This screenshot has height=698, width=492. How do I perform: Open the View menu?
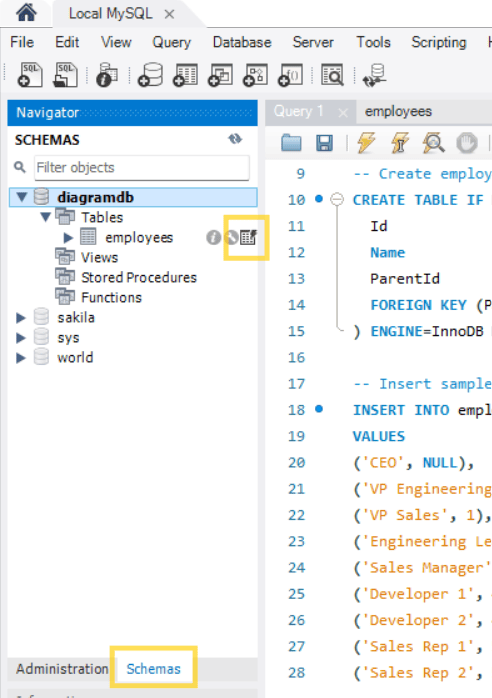tap(116, 42)
